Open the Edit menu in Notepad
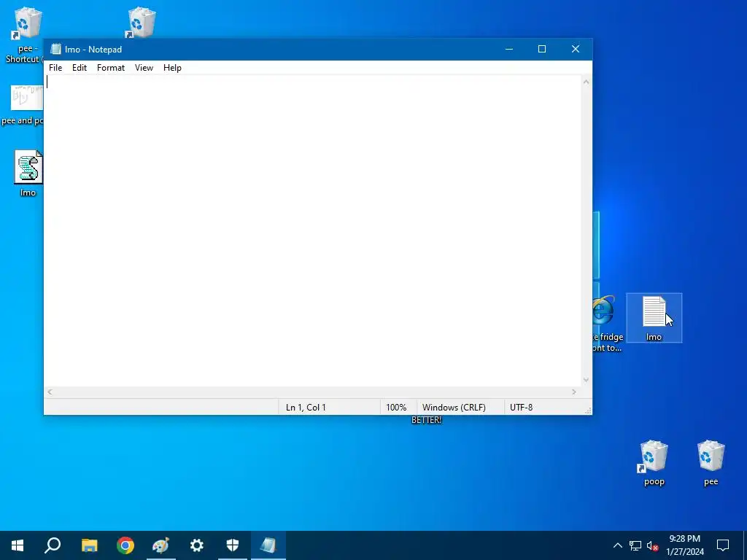747x560 pixels. 79,68
